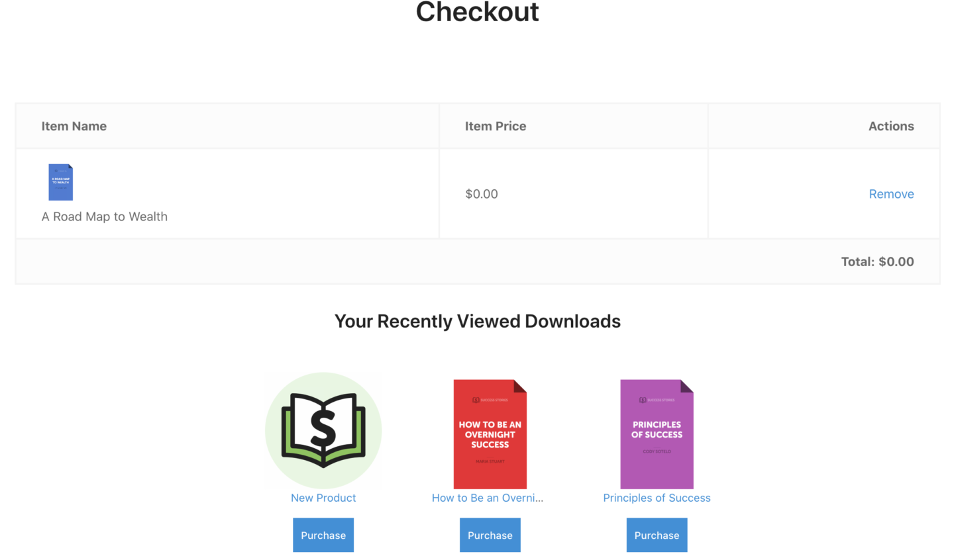Open the How to Be an Overni... link
Viewport: 954px width, 560px height.
click(488, 497)
